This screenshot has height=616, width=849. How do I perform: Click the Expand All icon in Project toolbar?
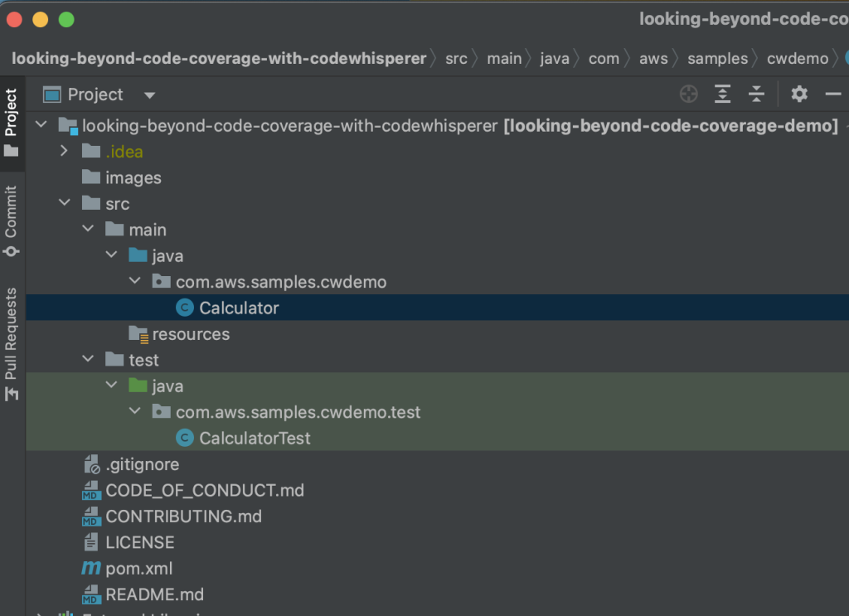point(722,94)
